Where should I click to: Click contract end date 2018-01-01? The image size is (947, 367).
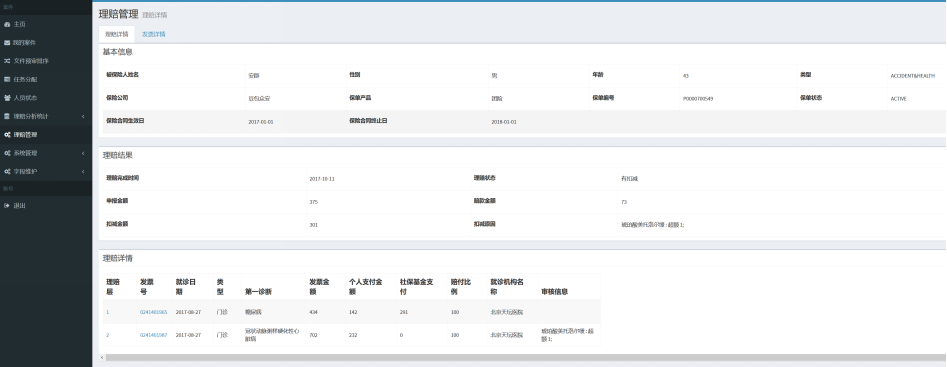tap(504, 122)
